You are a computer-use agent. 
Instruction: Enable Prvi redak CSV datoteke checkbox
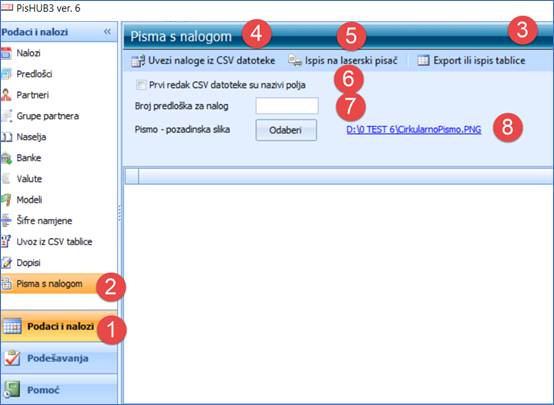coord(141,85)
